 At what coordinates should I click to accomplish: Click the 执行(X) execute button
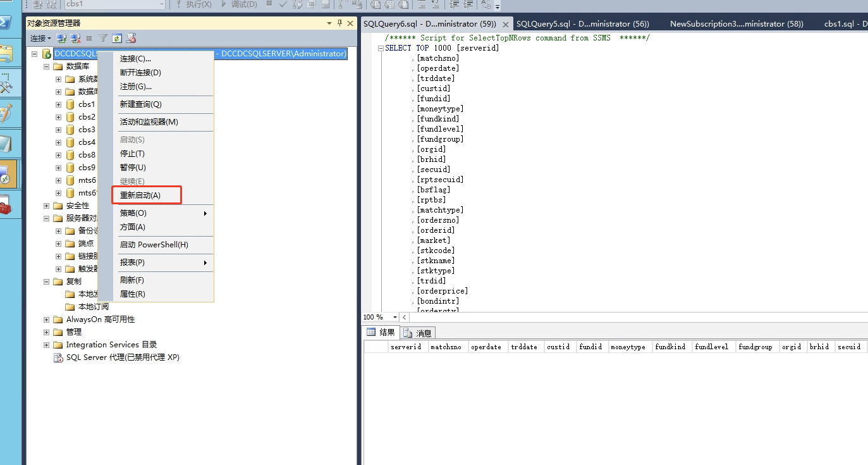193,4
